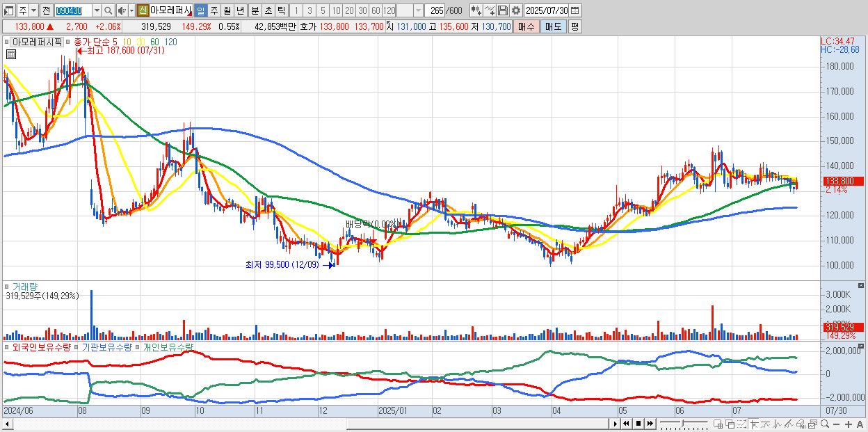Viewport: 868px width, 432px height.
Task: Click the add-window grid icon at bottom
Action: point(718,424)
